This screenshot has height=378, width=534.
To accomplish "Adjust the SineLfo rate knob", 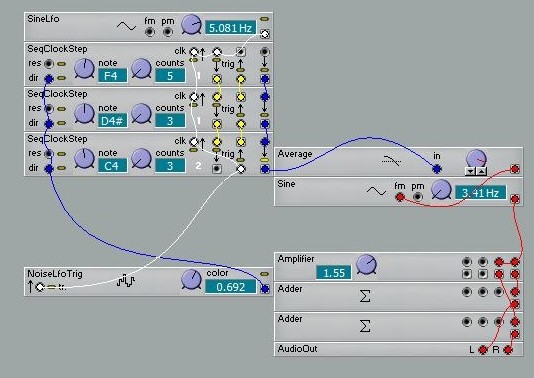I will [191, 25].
